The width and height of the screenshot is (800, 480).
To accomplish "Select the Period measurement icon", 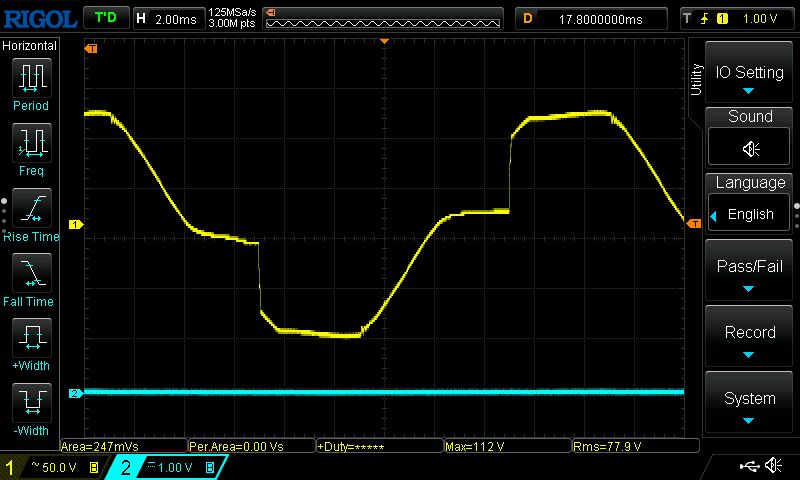I will click(x=32, y=78).
